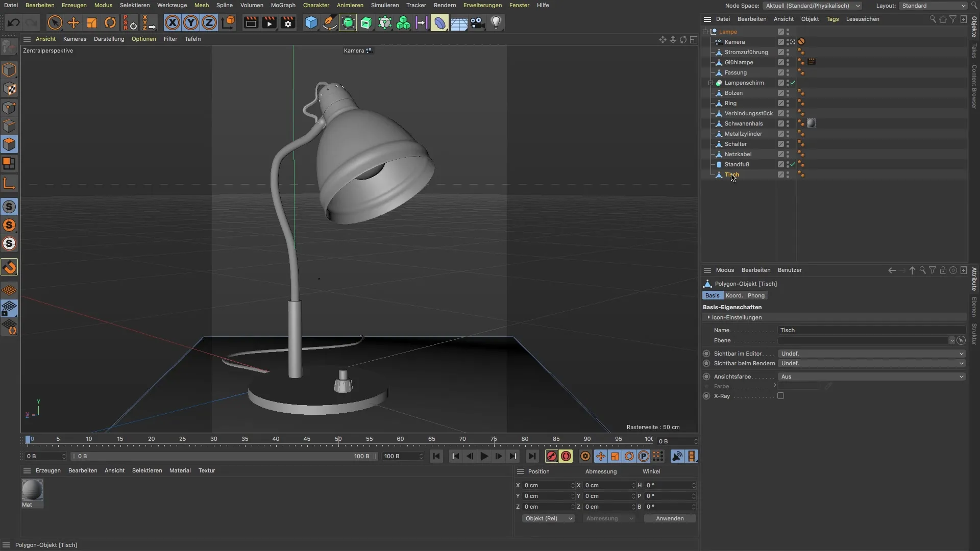Select the Live Selection tool

[x=55, y=23]
